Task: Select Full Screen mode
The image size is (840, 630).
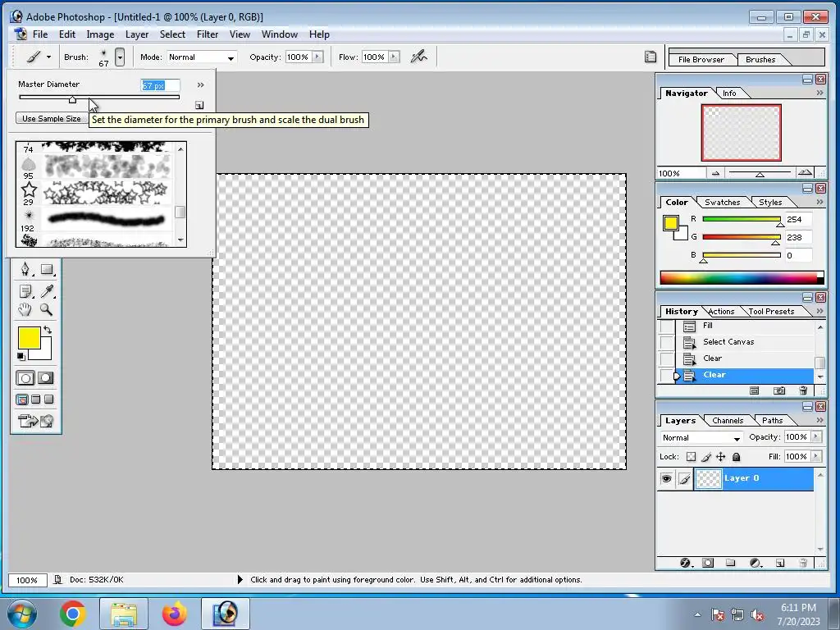Action: tap(48, 399)
